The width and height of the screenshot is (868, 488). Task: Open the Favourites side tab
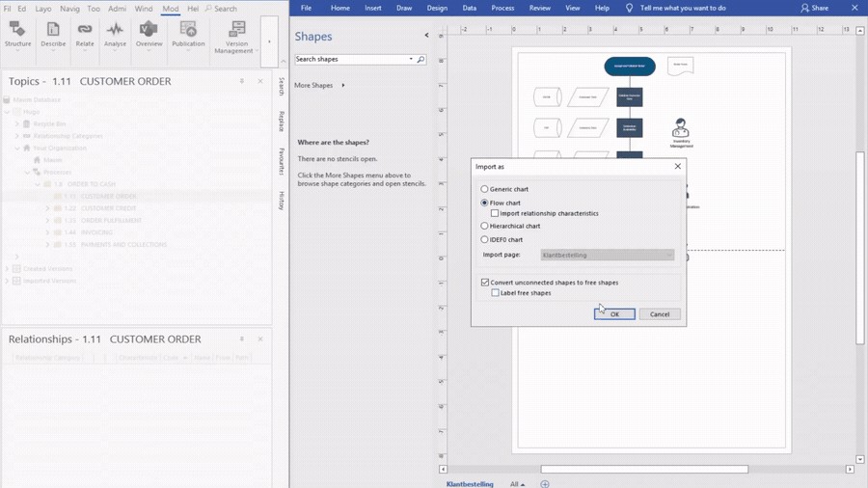tap(282, 162)
